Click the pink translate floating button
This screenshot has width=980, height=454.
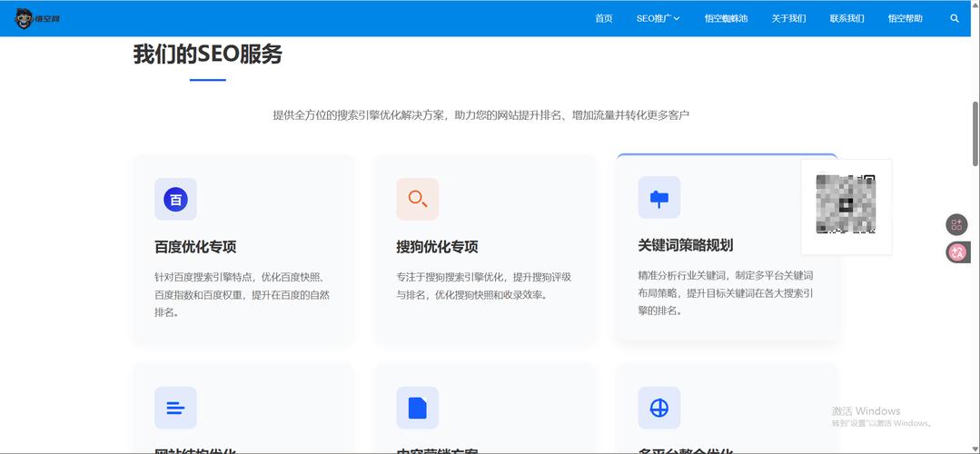[x=957, y=252]
